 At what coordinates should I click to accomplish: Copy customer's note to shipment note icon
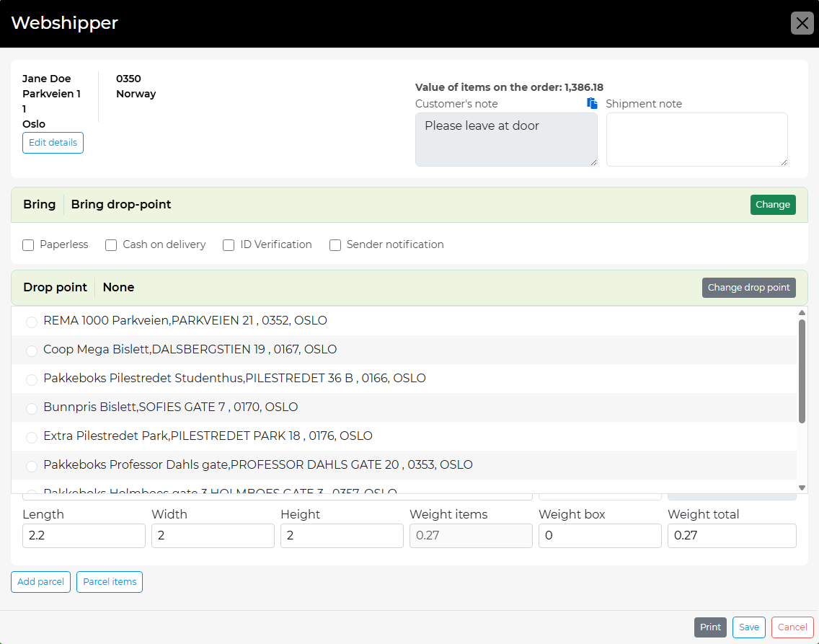tap(592, 103)
